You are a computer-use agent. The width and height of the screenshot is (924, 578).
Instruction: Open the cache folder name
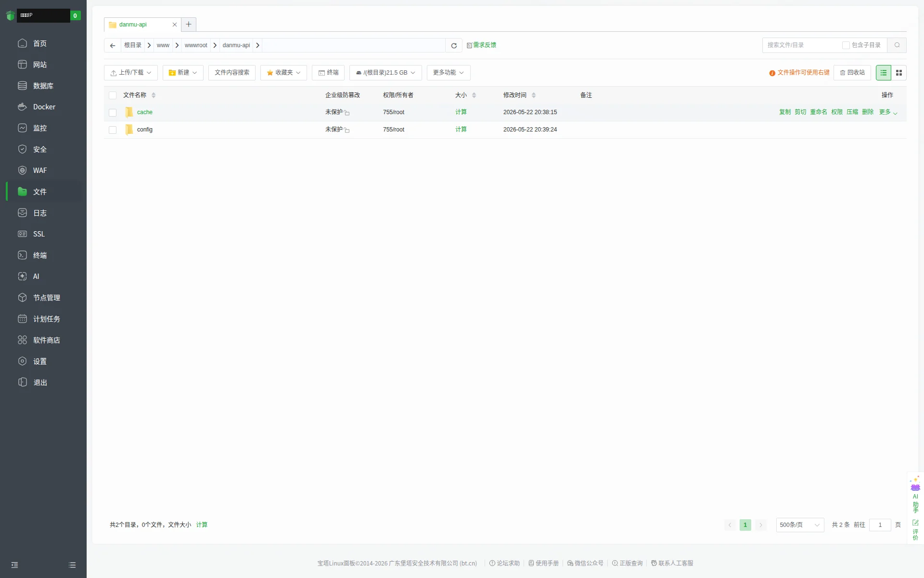[x=144, y=112]
